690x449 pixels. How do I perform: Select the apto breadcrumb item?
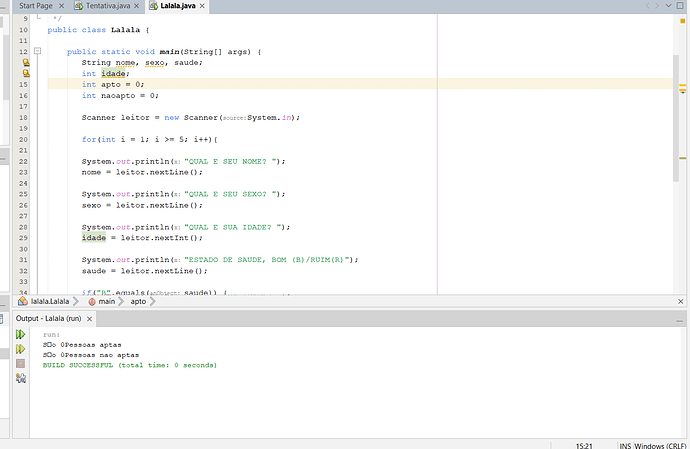coord(138,302)
